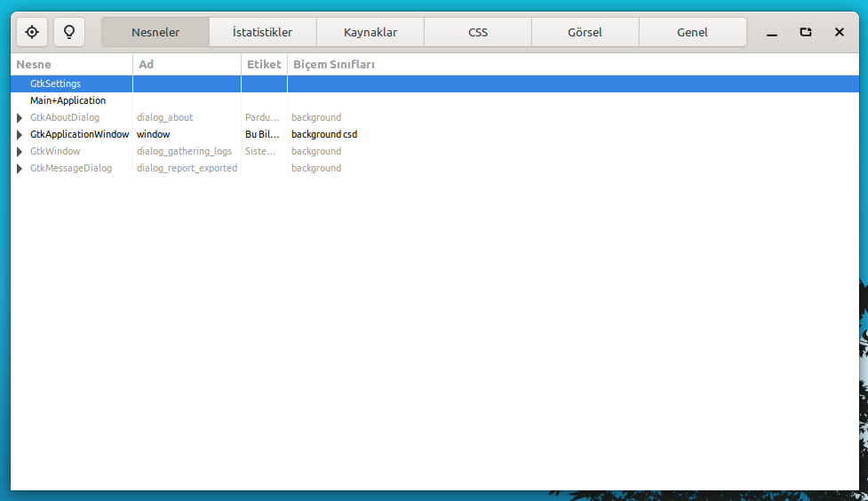This screenshot has height=501, width=868.
Task: Open the İstatistikler tab
Action: tap(262, 32)
